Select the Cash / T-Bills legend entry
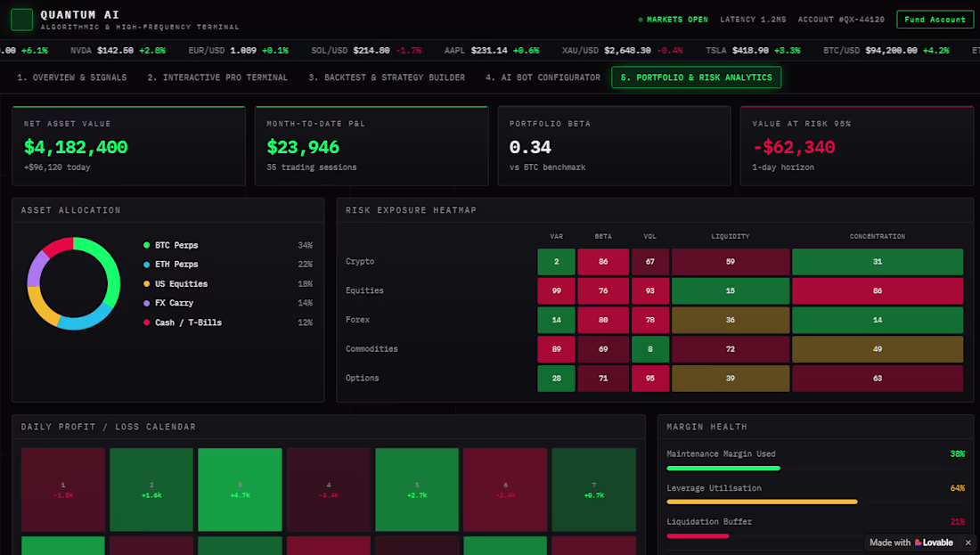 point(228,322)
